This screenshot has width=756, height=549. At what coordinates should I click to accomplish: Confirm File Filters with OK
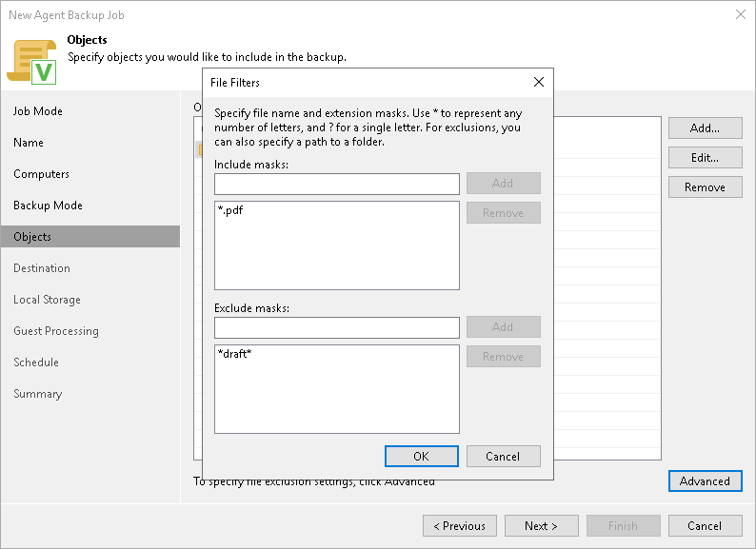(x=422, y=456)
